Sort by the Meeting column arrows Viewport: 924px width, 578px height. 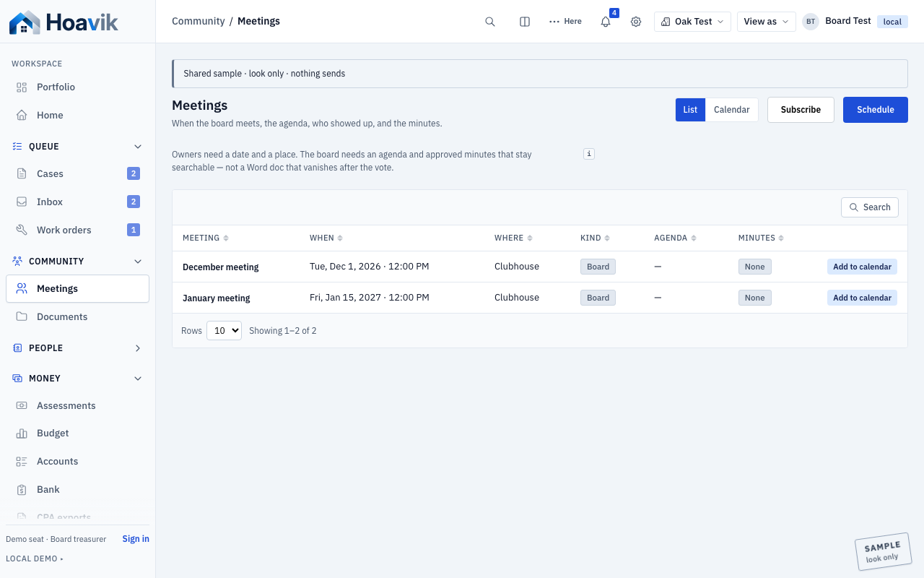(226, 238)
